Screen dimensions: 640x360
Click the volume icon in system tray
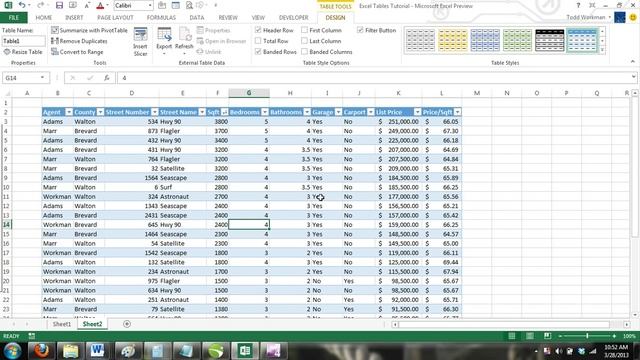[x=559, y=351]
